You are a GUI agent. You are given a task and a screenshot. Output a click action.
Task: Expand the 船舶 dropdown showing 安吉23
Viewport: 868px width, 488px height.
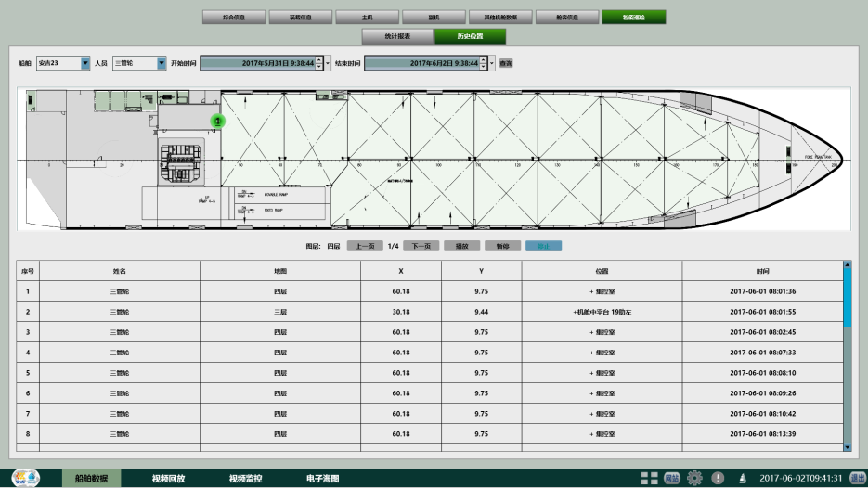pos(85,63)
